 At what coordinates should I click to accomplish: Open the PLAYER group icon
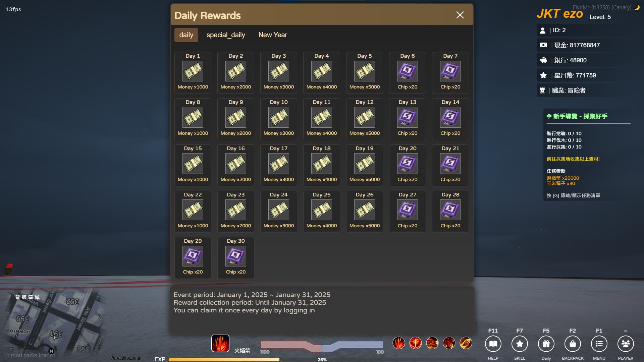tap(626, 344)
